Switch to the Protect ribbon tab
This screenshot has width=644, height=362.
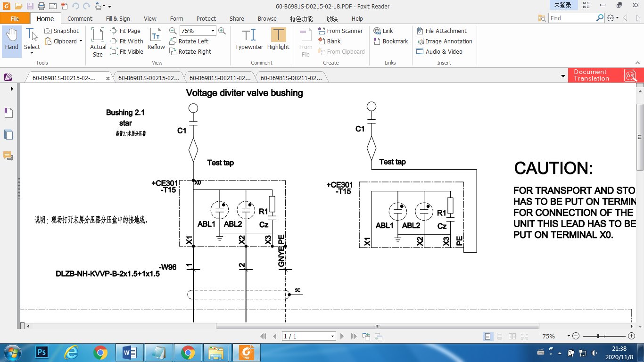coord(206,18)
